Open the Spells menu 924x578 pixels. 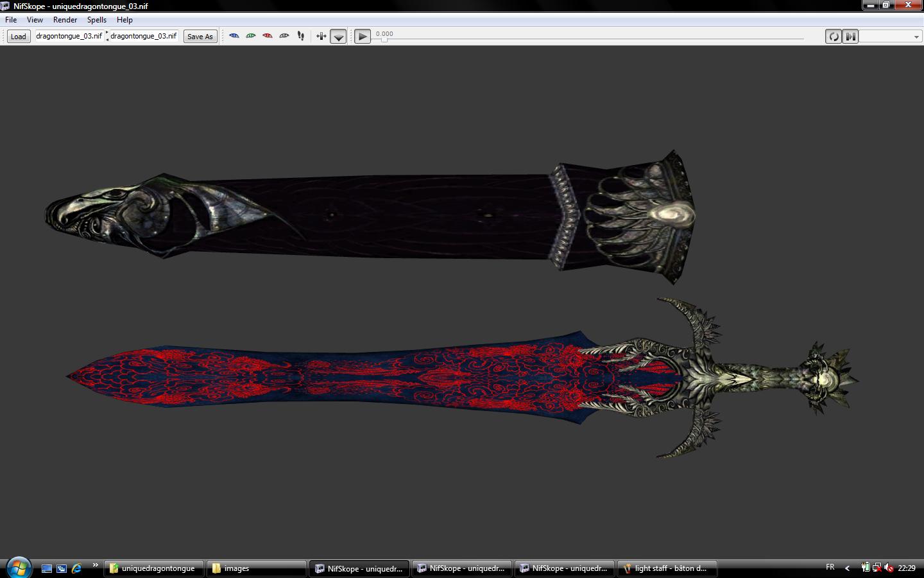97,20
